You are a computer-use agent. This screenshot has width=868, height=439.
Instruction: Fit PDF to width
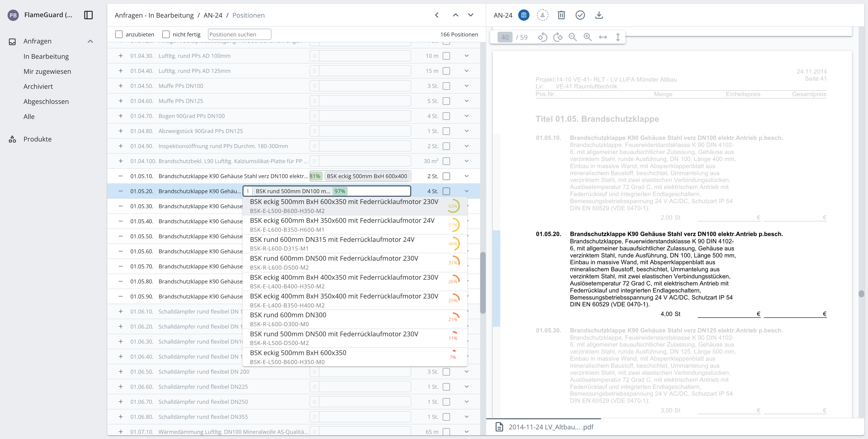pyautogui.click(x=603, y=37)
